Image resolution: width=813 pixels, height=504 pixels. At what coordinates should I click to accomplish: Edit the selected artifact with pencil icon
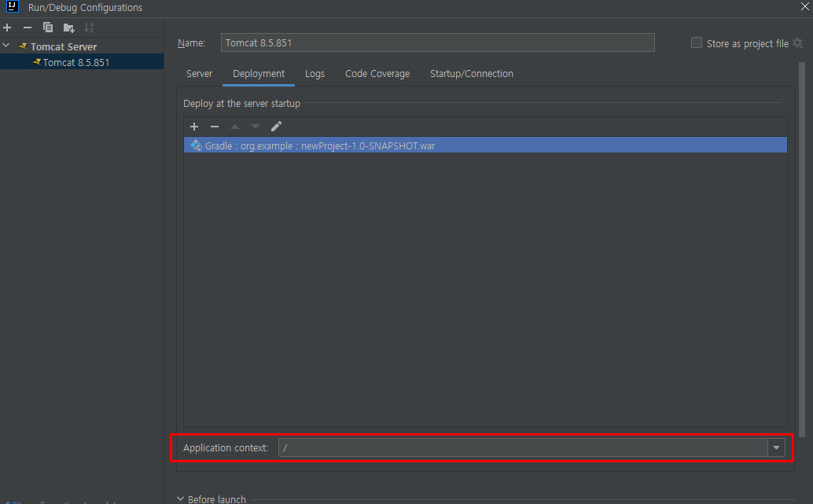(x=276, y=127)
